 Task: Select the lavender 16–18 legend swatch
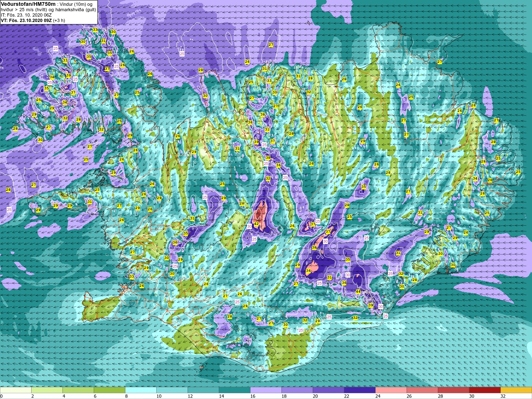(x=266, y=390)
